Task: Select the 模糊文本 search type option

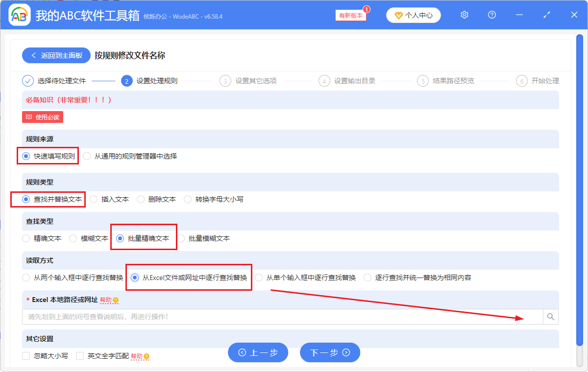Action: click(73, 238)
